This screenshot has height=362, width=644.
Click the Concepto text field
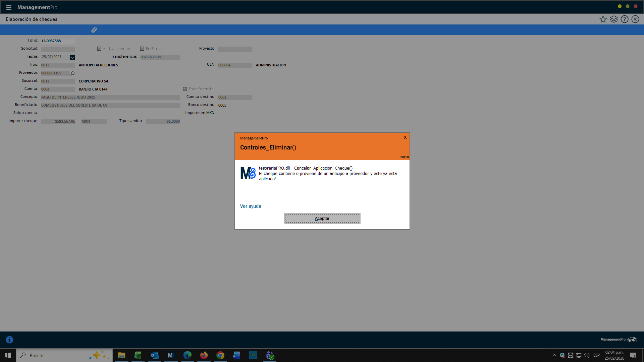(110, 97)
